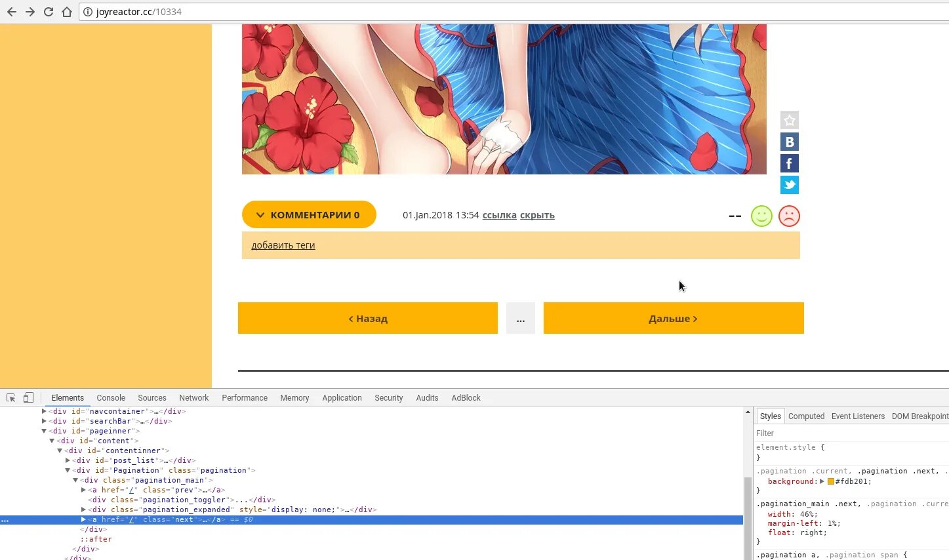The width and height of the screenshot is (949, 560).
Task: Go forward with the Дальше button
Action: pyautogui.click(x=674, y=318)
